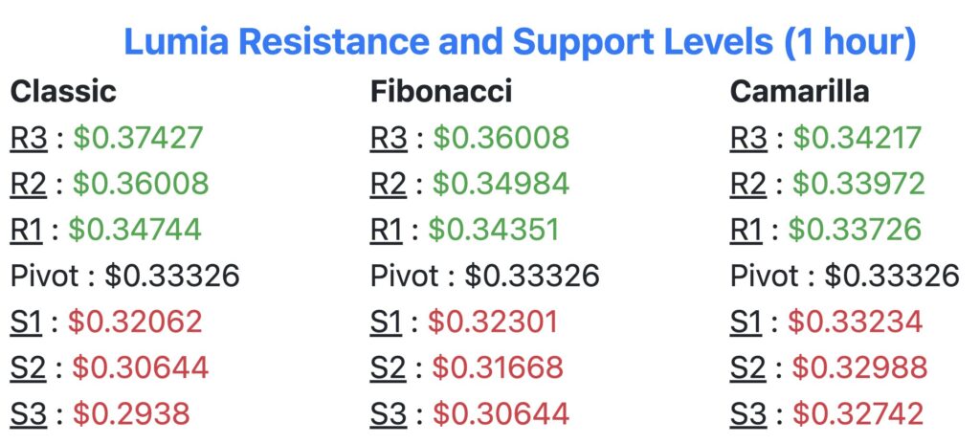Click the Camarilla S1 underlined label
This screenshot has width=980, height=444.
(x=746, y=322)
